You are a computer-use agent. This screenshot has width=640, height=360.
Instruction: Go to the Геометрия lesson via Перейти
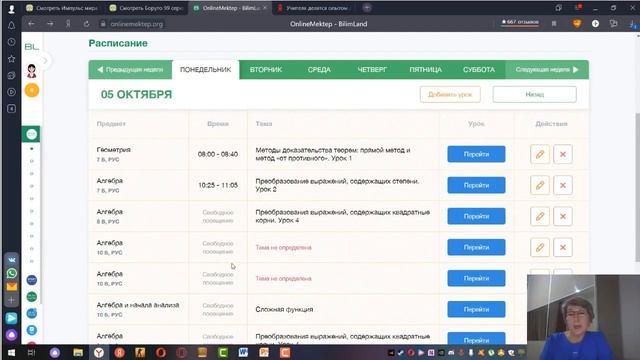(476, 154)
